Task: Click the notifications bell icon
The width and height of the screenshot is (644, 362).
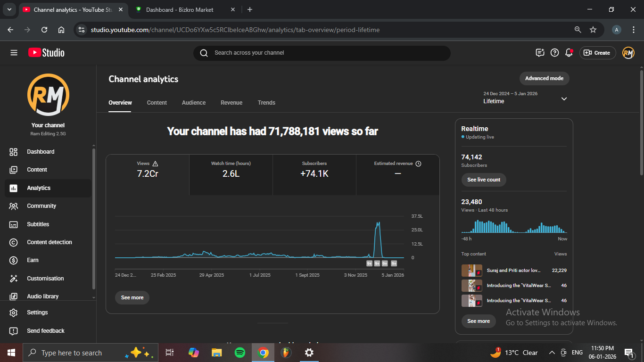Action: [x=569, y=53]
